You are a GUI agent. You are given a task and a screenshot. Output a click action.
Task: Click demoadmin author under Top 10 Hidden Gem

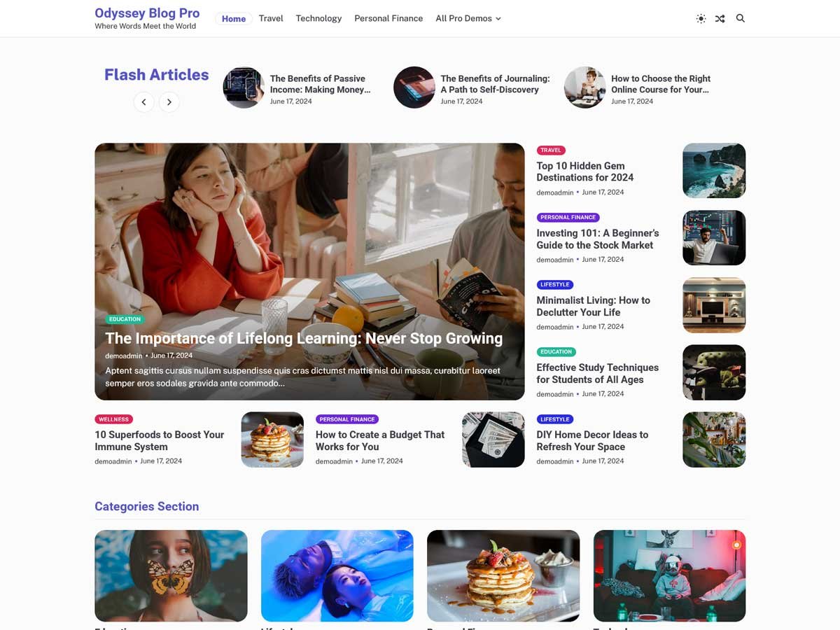tap(555, 192)
